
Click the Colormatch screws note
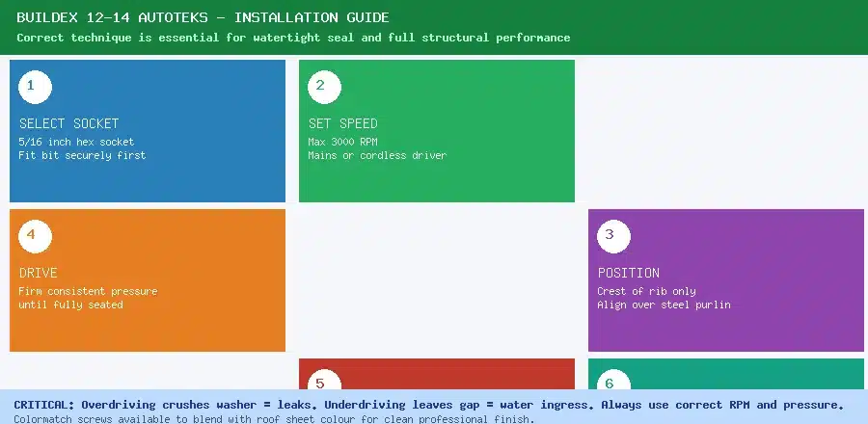tap(274, 418)
